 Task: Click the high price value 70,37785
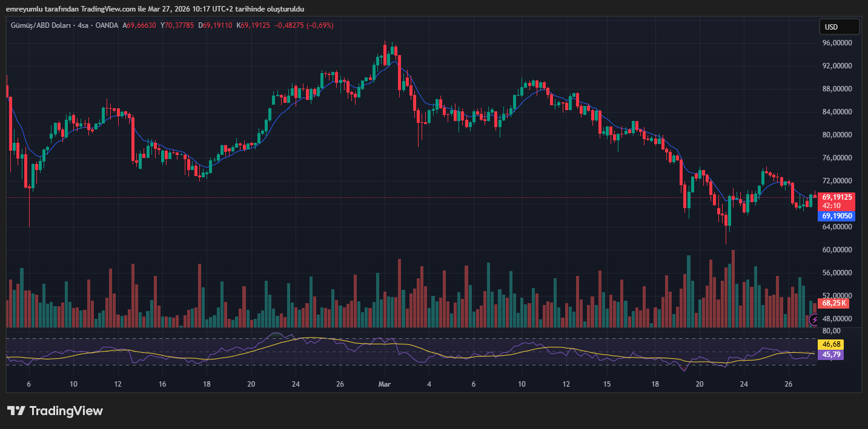180,25
